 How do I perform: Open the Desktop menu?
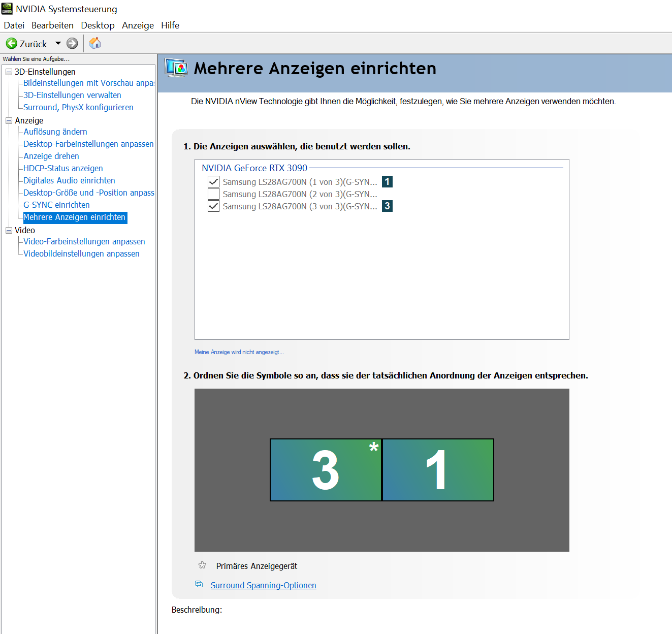coord(98,25)
